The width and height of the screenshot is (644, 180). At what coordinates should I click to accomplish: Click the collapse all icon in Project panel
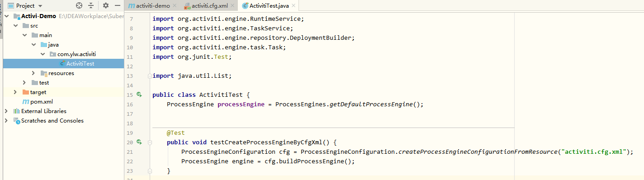pyautogui.click(x=91, y=5)
